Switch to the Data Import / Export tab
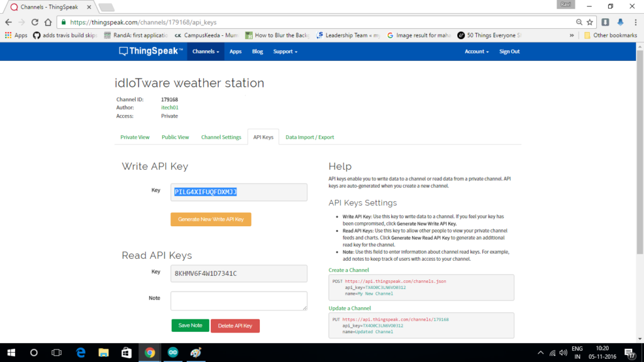The height and width of the screenshot is (362, 644). point(309,137)
